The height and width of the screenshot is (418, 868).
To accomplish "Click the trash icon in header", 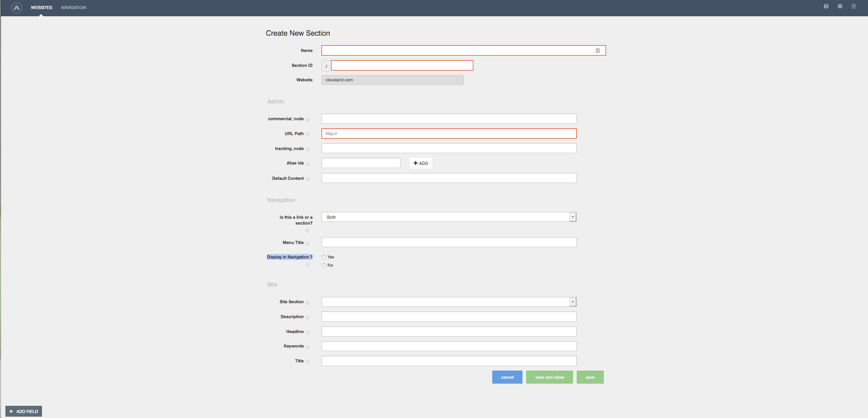I will click(854, 6).
